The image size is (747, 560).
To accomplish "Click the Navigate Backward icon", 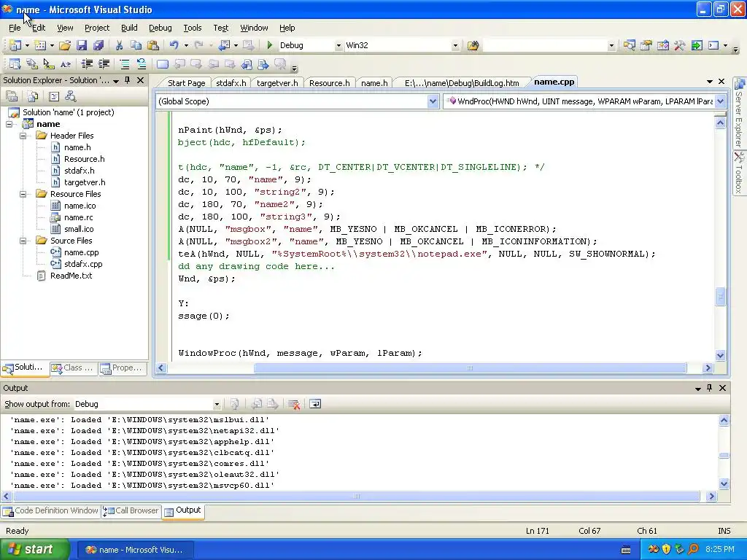I will (224, 45).
